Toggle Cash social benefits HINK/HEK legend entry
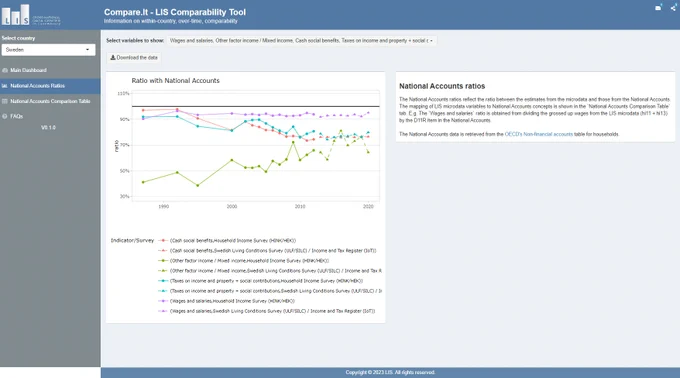This screenshot has width=680, height=378. 228,241
